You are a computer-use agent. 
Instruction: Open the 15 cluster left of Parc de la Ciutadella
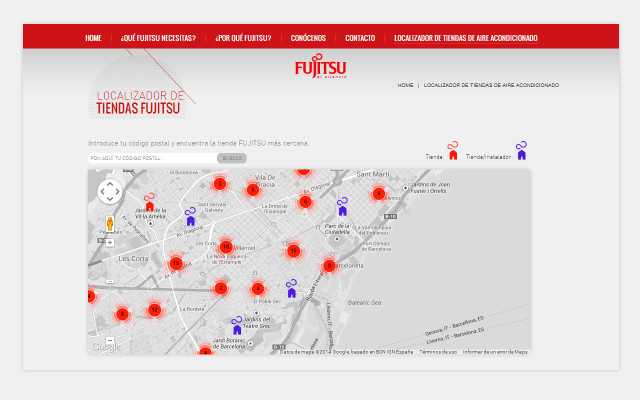293,251
